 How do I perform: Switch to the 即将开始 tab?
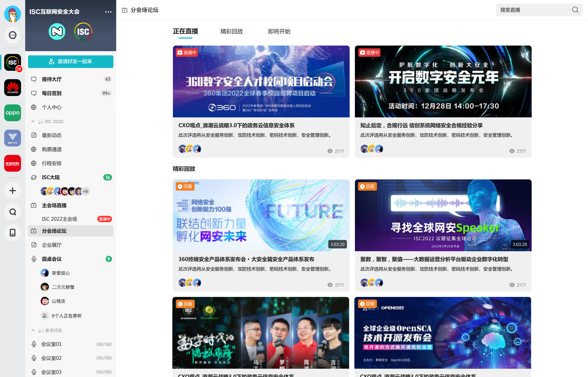coord(279,31)
